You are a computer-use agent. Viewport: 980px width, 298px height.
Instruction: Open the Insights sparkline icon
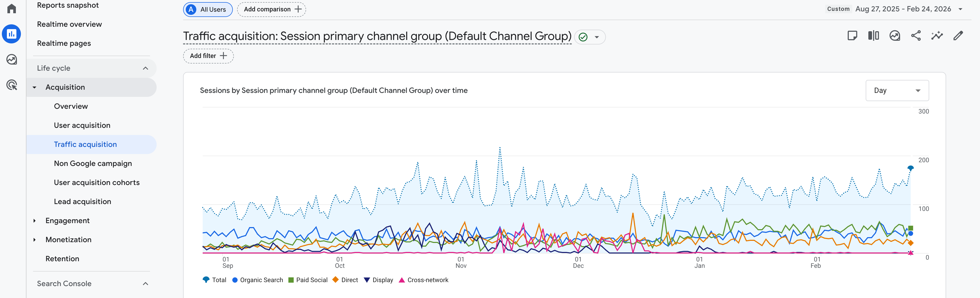(937, 36)
